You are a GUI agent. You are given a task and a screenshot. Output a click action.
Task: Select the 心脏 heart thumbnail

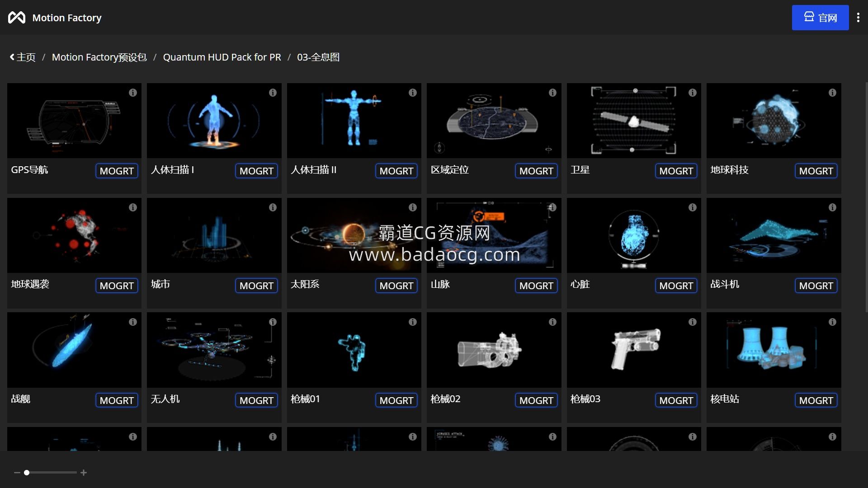634,235
